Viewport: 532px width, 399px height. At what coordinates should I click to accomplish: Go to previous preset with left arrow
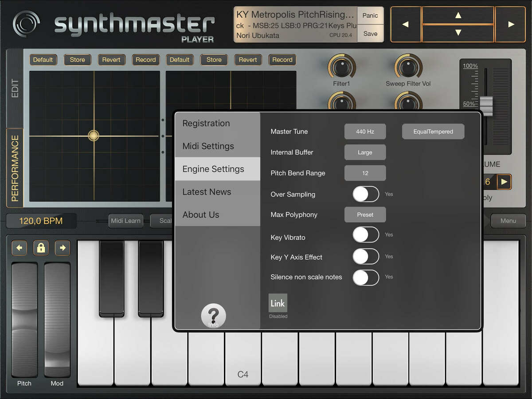[x=406, y=24]
